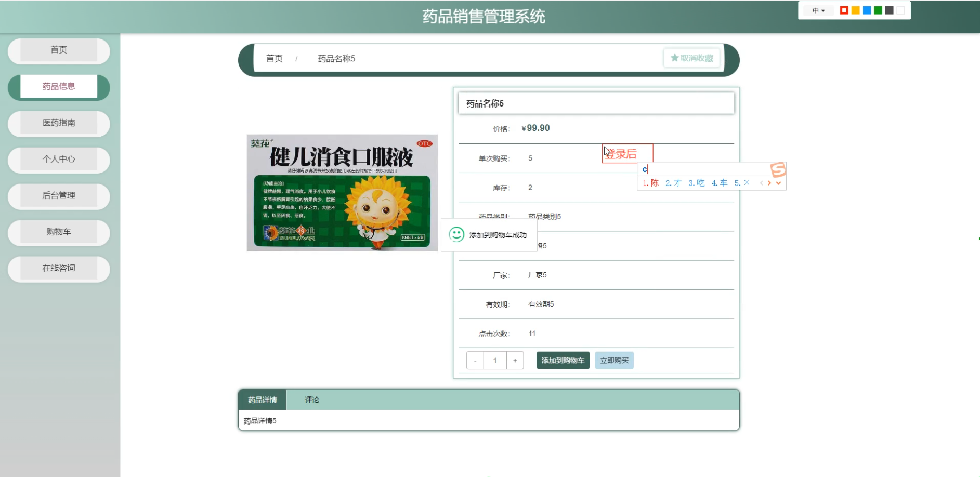Decrease quantity with the minus button
Screen dimensions: 980x477
tap(475, 360)
